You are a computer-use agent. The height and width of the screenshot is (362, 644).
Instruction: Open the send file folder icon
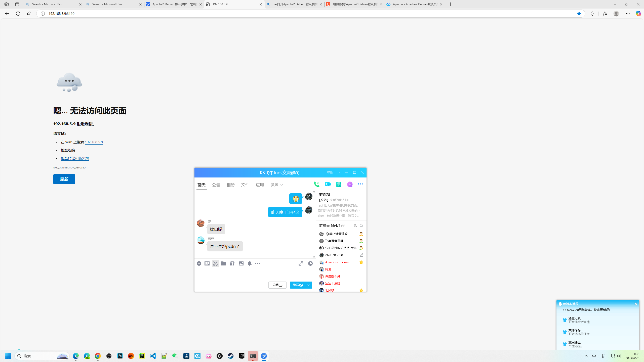(223, 263)
